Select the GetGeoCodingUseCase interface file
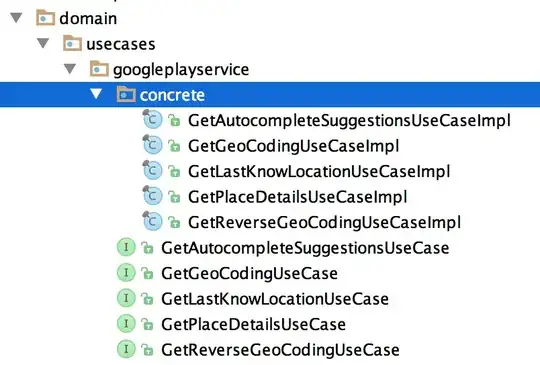 point(249,273)
